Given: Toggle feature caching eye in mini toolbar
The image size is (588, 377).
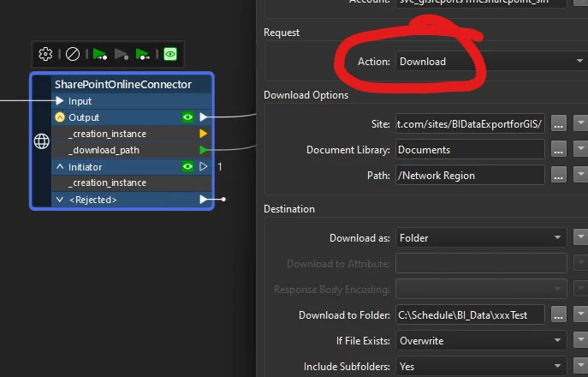Looking at the screenshot, I should point(170,55).
